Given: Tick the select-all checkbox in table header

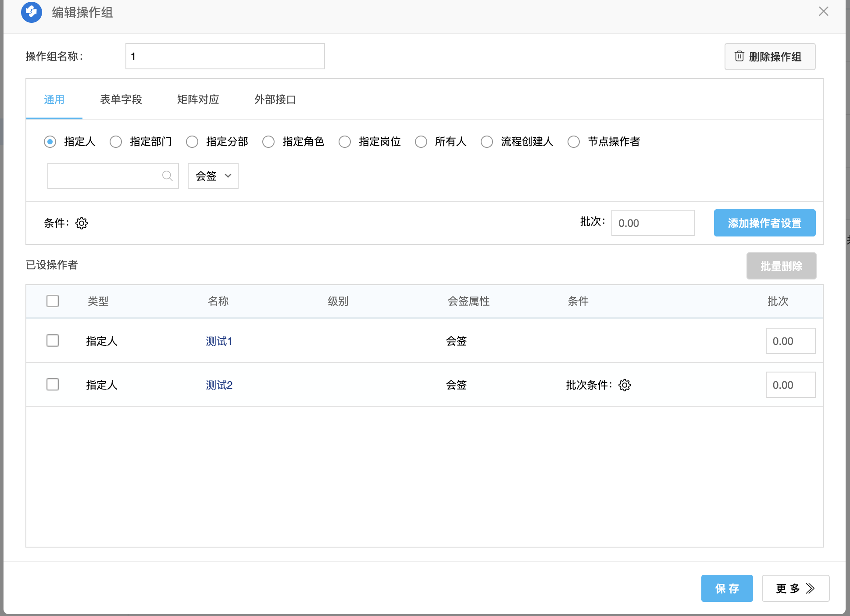Looking at the screenshot, I should click(x=53, y=301).
